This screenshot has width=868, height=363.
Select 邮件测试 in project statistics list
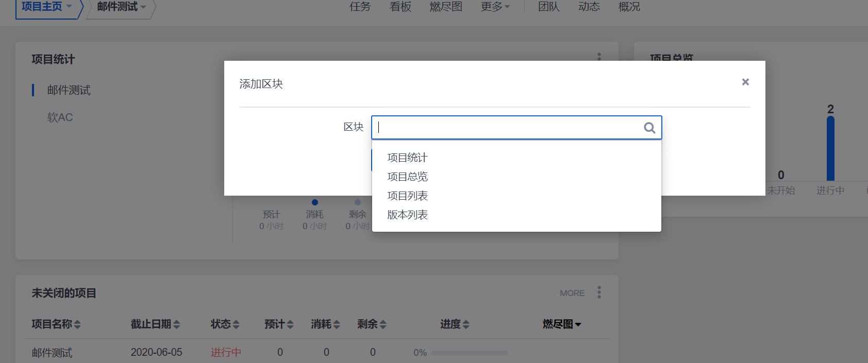(x=69, y=90)
